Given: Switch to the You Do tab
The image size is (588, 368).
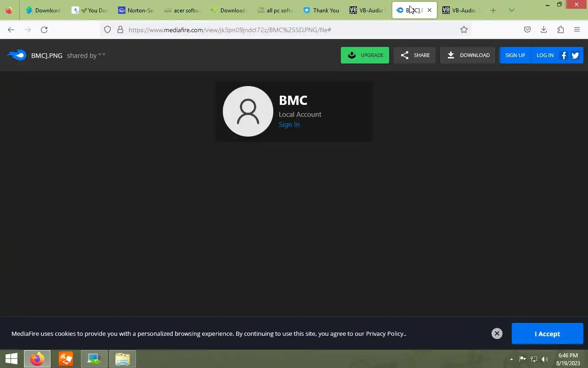Looking at the screenshot, I should [x=90, y=10].
